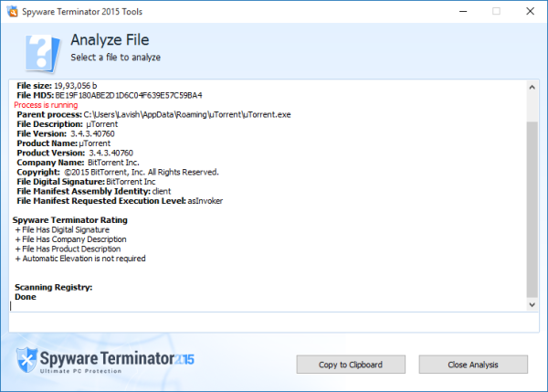The height and width of the screenshot is (392, 548).
Task: Click the 'Analyze File' heading text
Action: pyautogui.click(x=110, y=40)
